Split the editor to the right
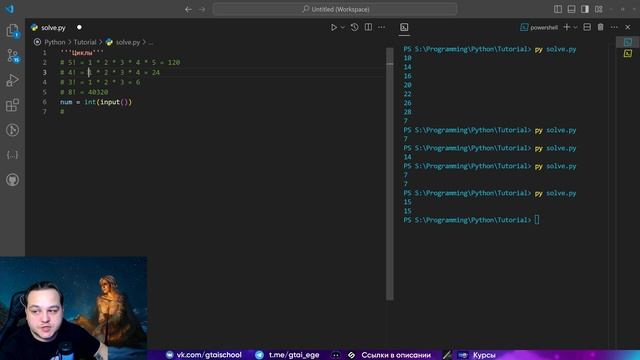 (x=368, y=27)
